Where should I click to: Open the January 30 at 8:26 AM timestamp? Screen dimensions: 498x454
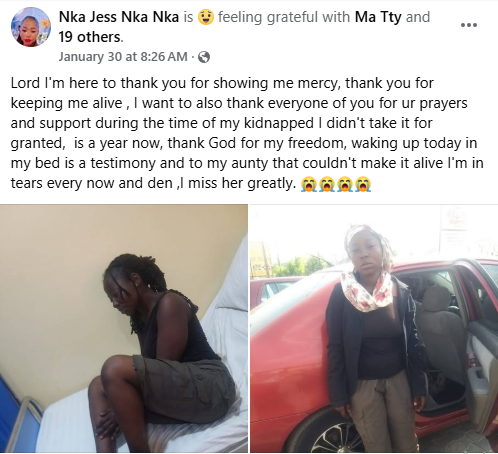[123, 57]
